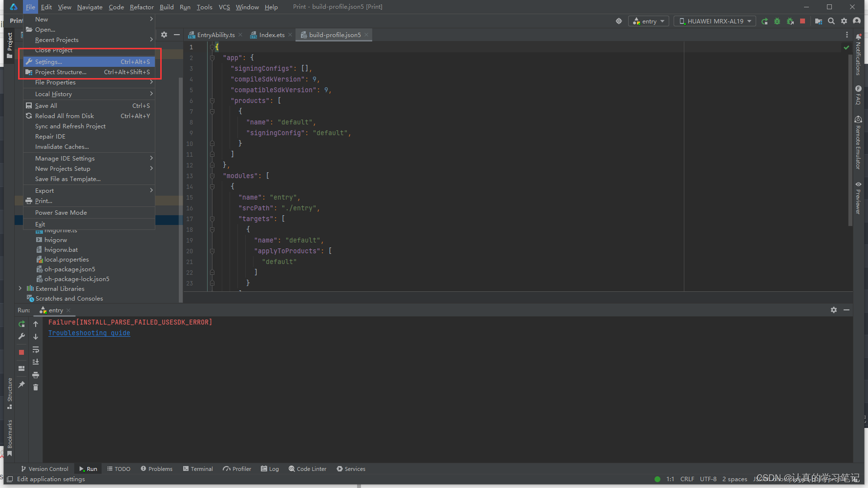
Task: Click the Up the stack trace arrow
Action: tap(36, 324)
